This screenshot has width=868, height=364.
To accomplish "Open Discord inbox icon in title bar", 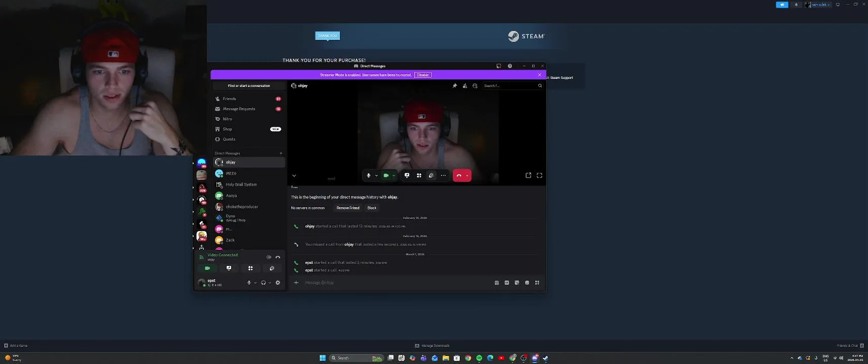I will (x=499, y=66).
